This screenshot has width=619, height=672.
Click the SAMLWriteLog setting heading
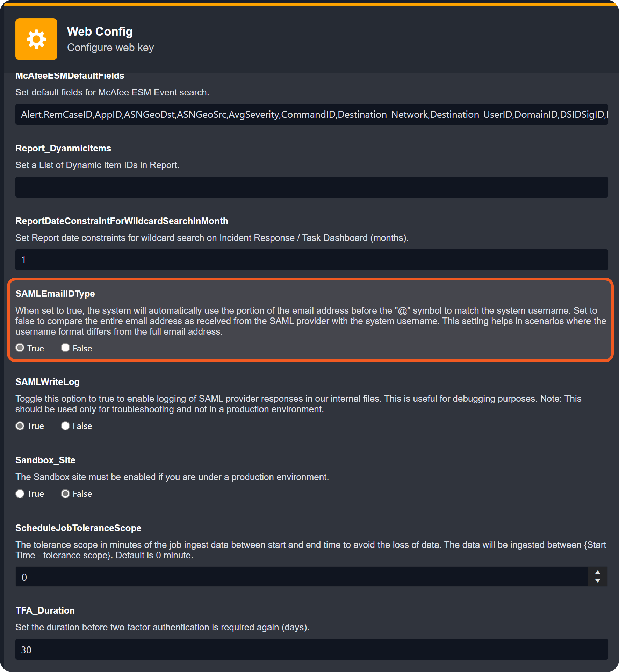point(48,382)
